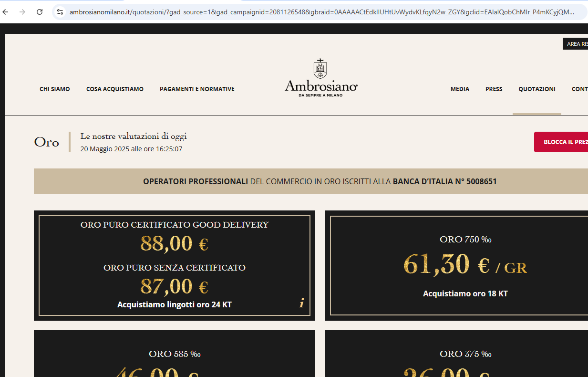Click the ORO 750 quotation card

tap(456, 265)
